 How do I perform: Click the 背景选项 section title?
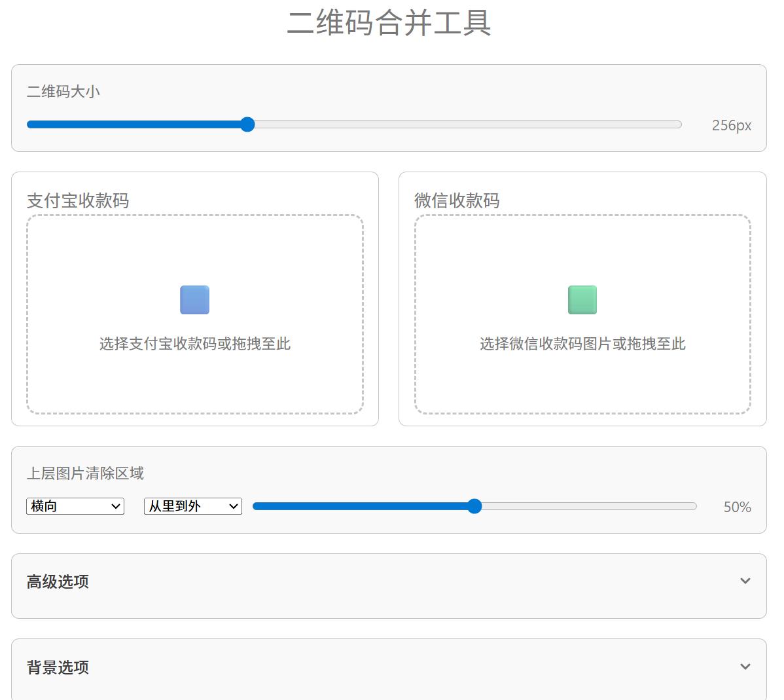coord(58,667)
